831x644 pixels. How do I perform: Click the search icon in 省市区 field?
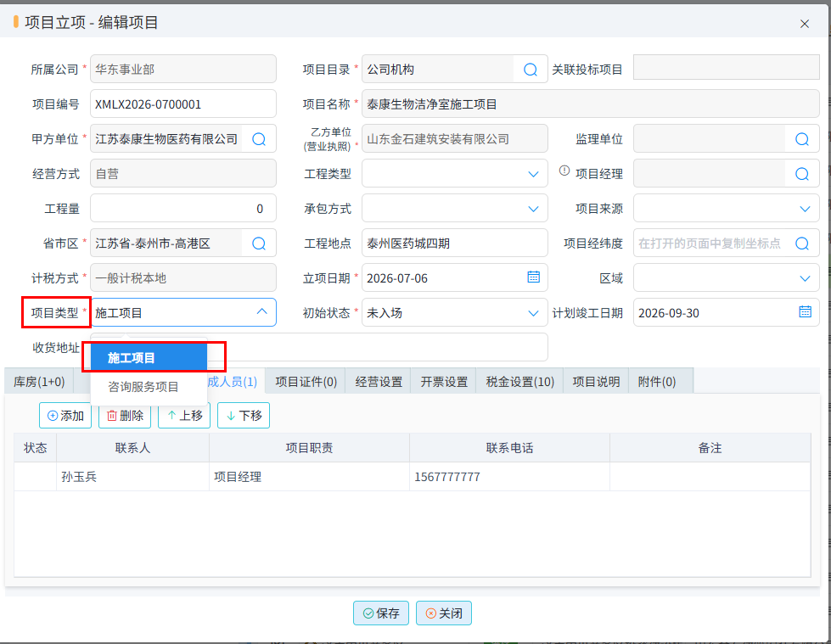coord(259,244)
